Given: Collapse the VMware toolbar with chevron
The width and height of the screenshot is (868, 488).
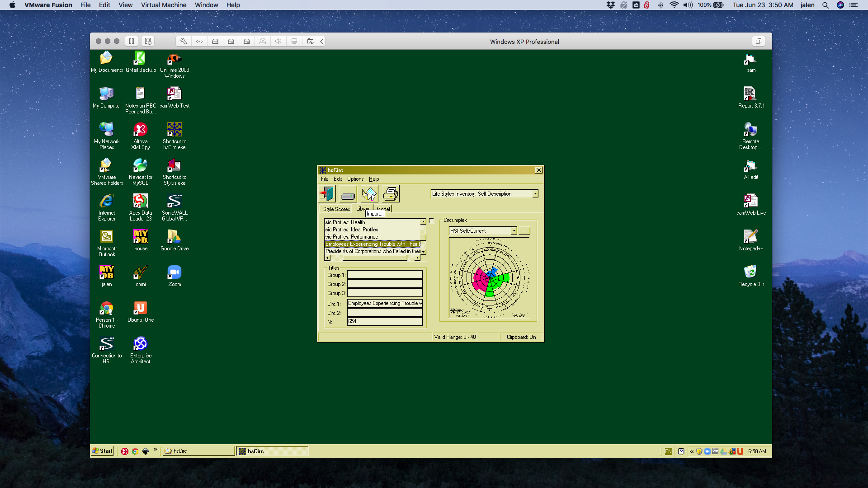Looking at the screenshot, I should (x=322, y=41).
